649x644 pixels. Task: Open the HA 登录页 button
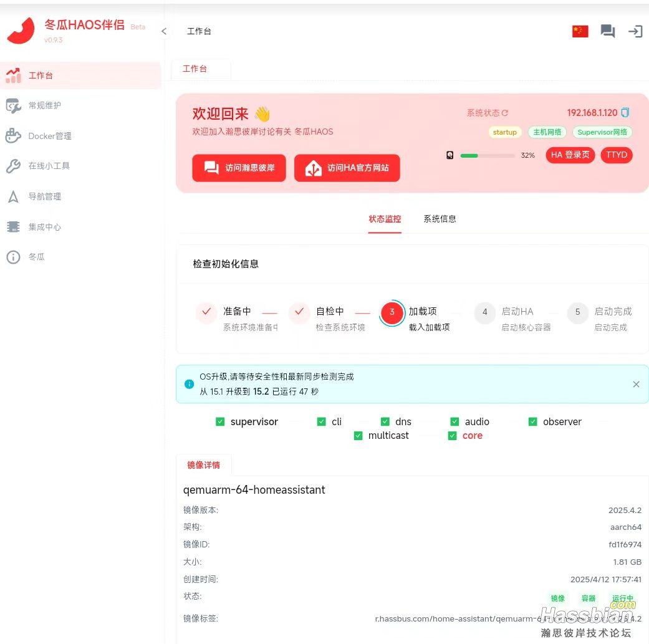pyautogui.click(x=570, y=155)
